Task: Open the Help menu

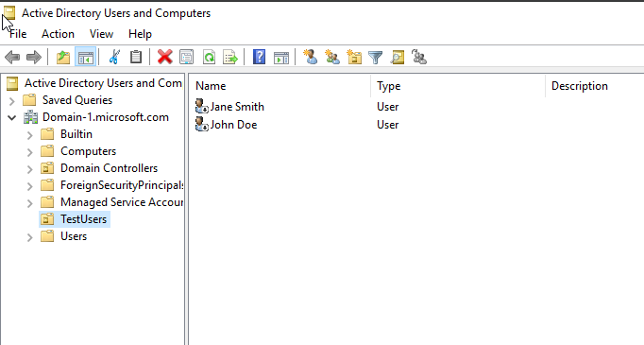Action: pyautogui.click(x=140, y=34)
